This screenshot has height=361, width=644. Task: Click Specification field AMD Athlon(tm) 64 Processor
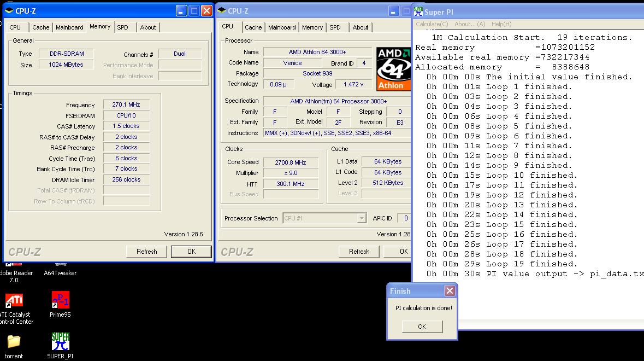337,101
